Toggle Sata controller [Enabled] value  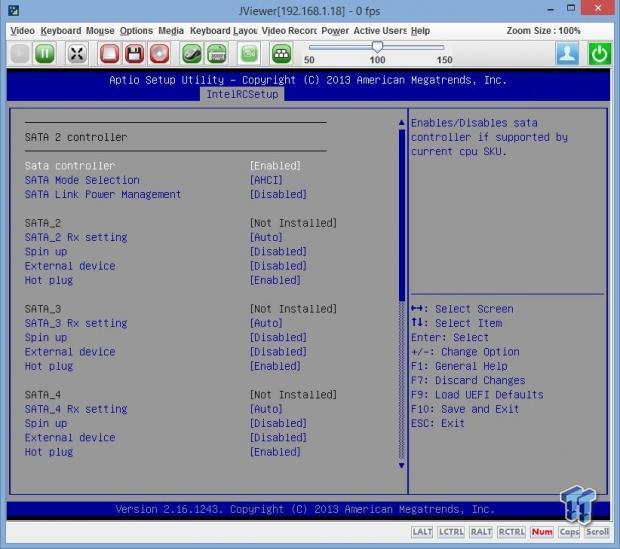[275, 166]
